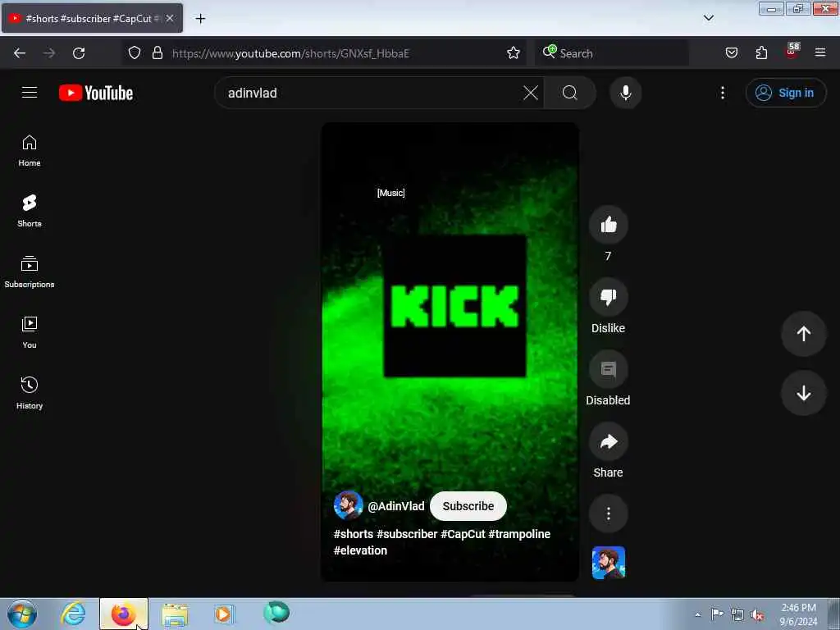List all tabs dropdown arrow
The image size is (840, 630).
(708, 18)
